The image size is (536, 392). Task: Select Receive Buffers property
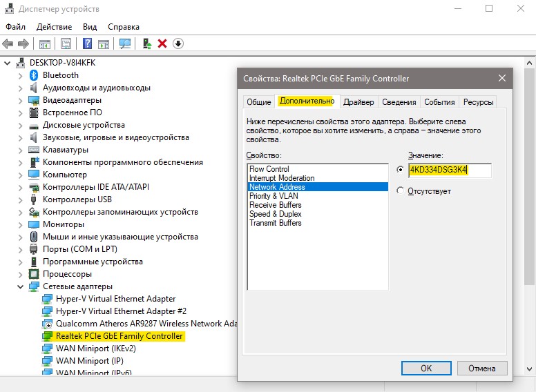tap(318, 205)
